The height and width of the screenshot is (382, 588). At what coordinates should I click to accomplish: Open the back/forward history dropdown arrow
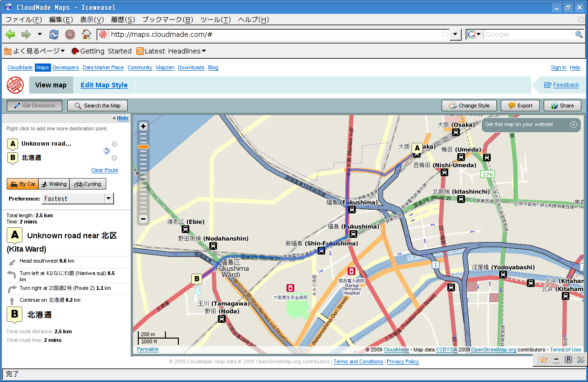click(40, 34)
